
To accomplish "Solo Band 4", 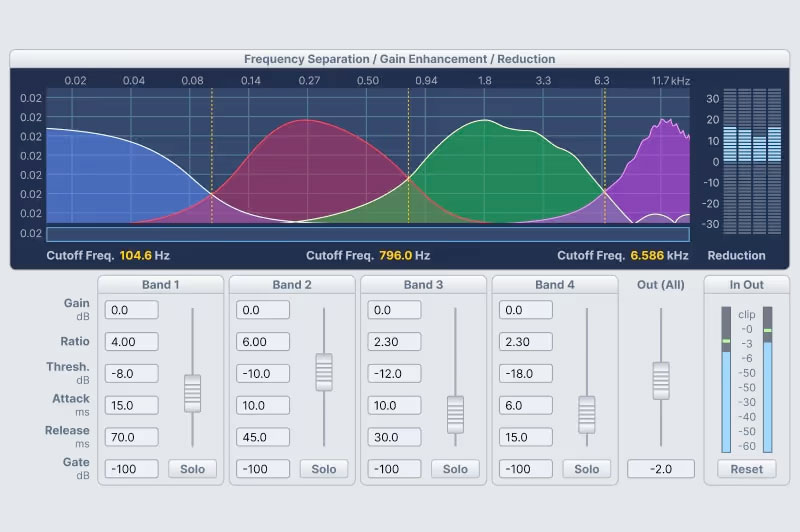I will (587, 469).
